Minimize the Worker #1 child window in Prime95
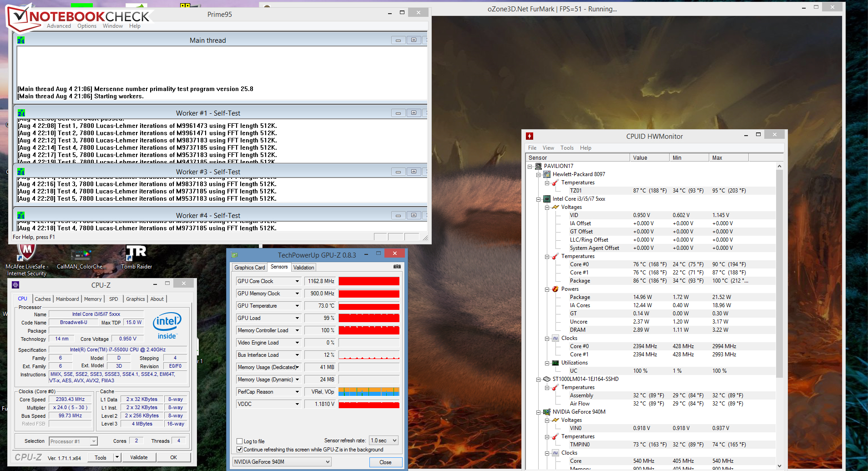 (398, 113)
